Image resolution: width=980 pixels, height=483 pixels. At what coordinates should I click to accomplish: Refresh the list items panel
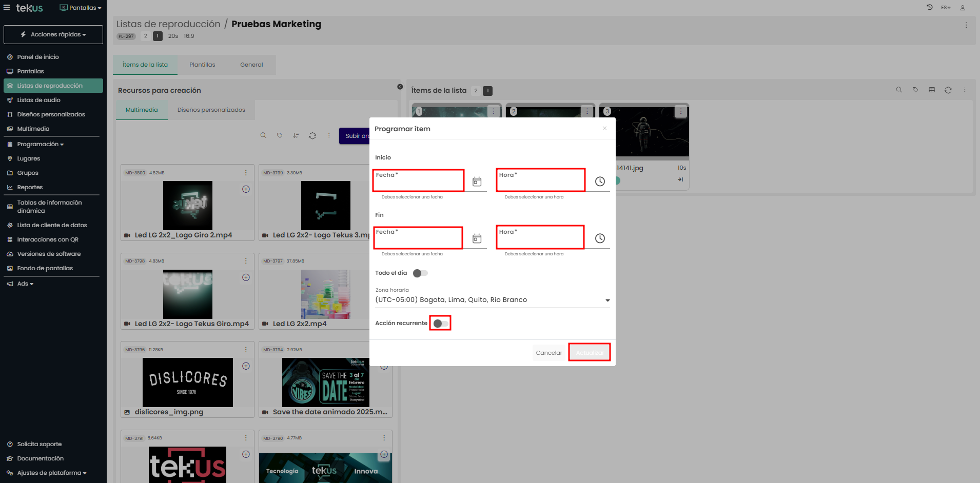948,90
